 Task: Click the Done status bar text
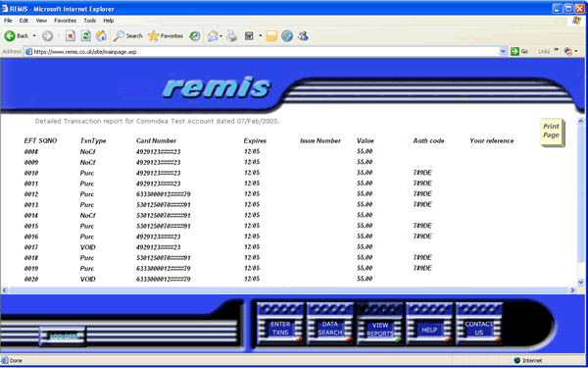click(x=16, y=361)
